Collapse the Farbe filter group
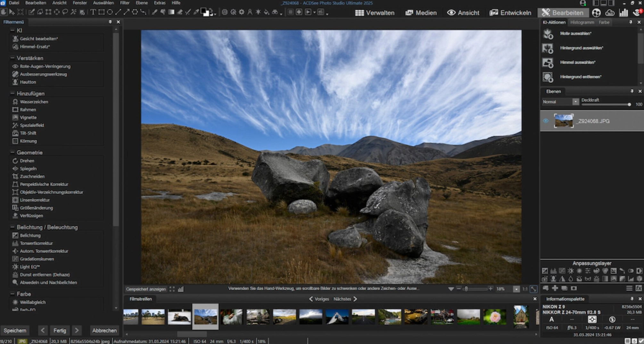Image resolution: width=644 pixels, height=344 pixels. pyautogui.click(x=12, y=294)
